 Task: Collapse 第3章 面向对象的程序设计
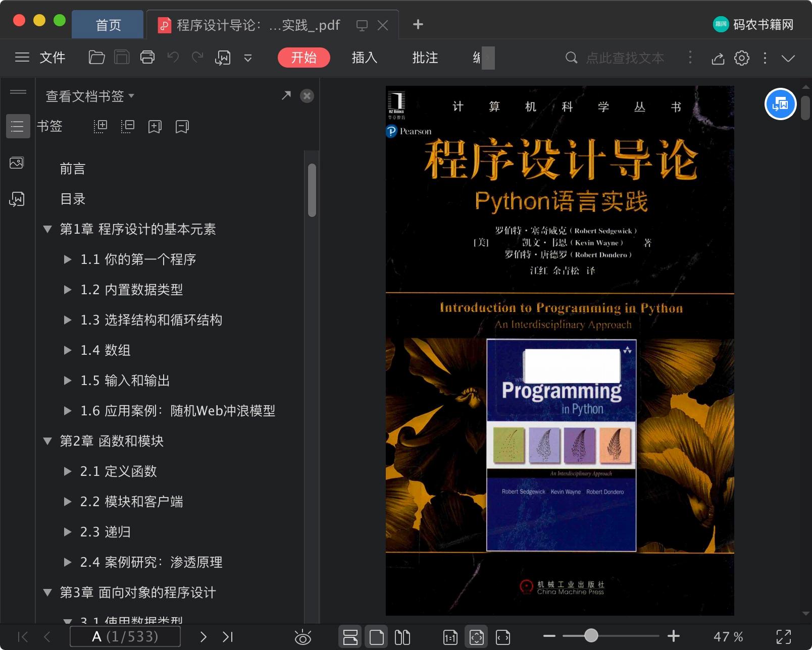tap(47, 592)
